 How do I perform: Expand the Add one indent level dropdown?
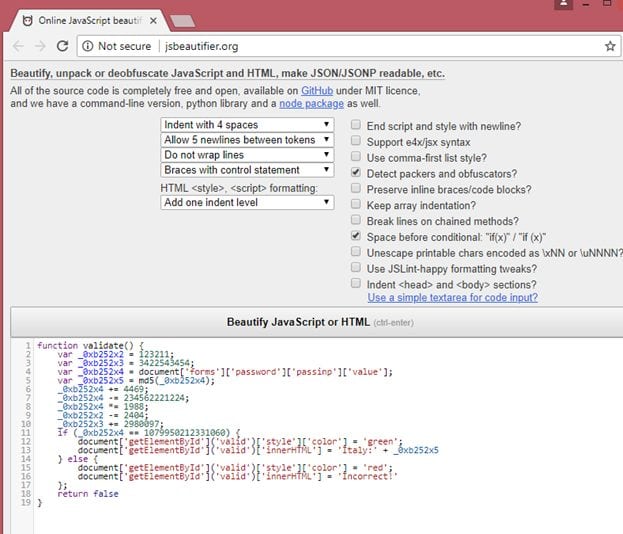(x=247, y=202)
